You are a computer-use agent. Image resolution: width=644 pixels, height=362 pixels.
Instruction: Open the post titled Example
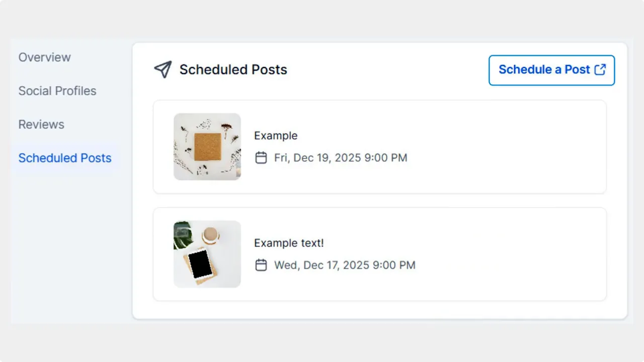point(379,146)
